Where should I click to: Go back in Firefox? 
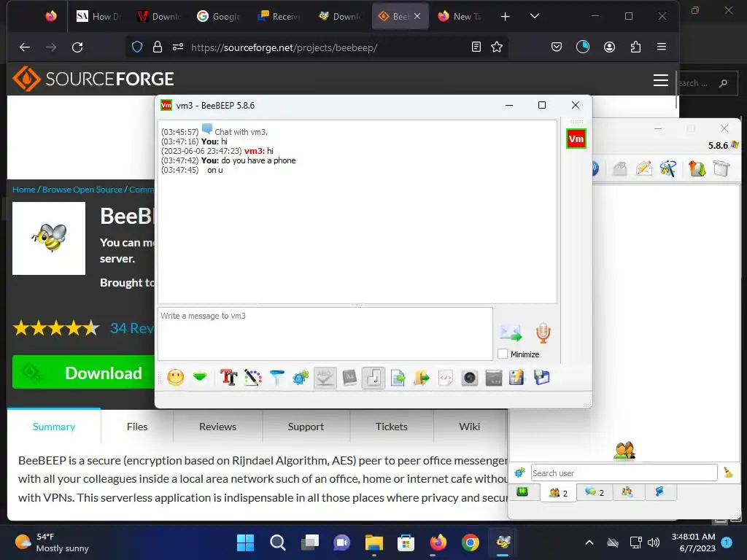pos(24,47)
